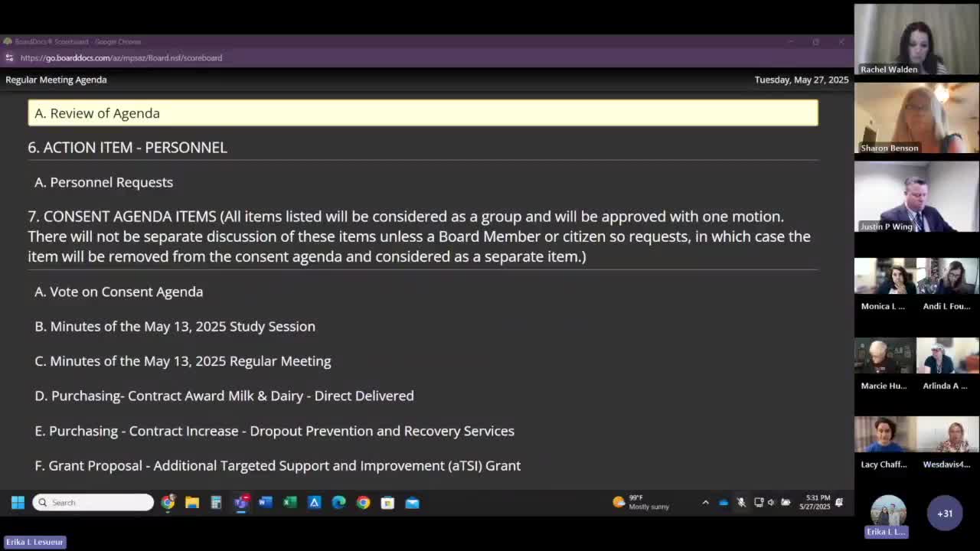Click the battery status tray icon
This screenshot has width=980, height=551.
(x=786, y=503)
